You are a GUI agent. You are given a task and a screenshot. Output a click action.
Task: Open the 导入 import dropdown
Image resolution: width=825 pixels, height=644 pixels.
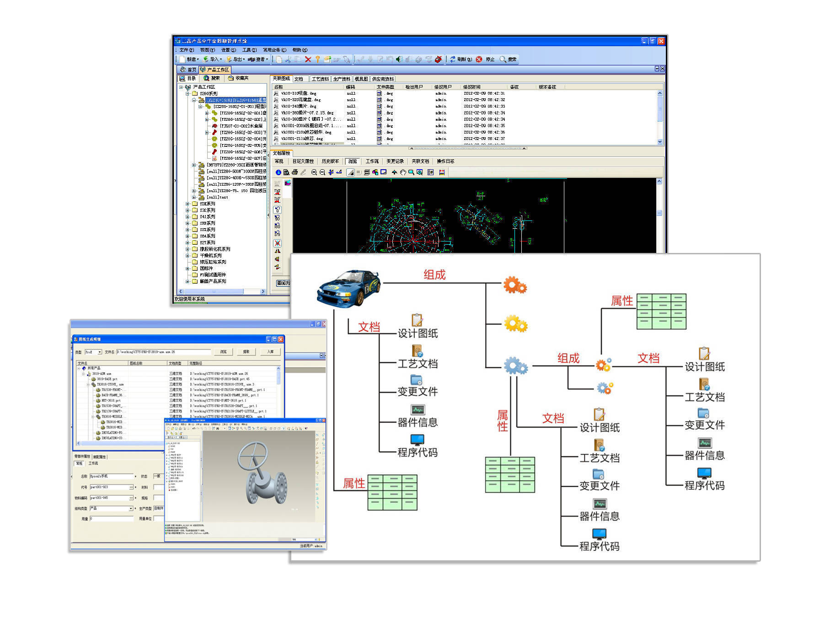(x=213, y=59)
